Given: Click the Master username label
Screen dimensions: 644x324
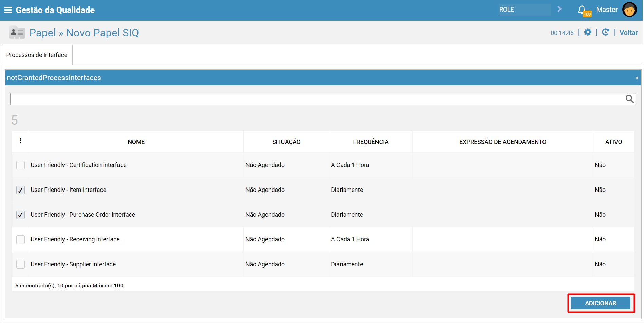Looking at the screenshot, I should (x=607, y=10).
